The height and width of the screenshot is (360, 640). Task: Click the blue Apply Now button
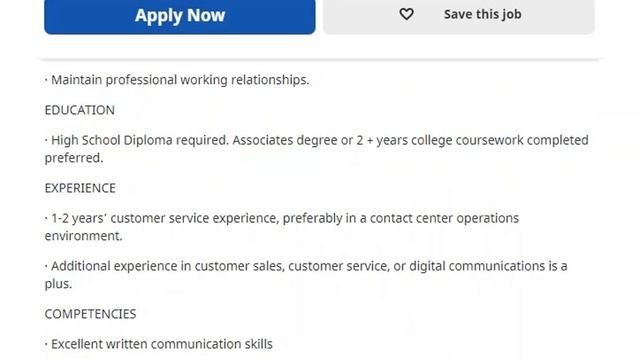(x=180, y=16)
